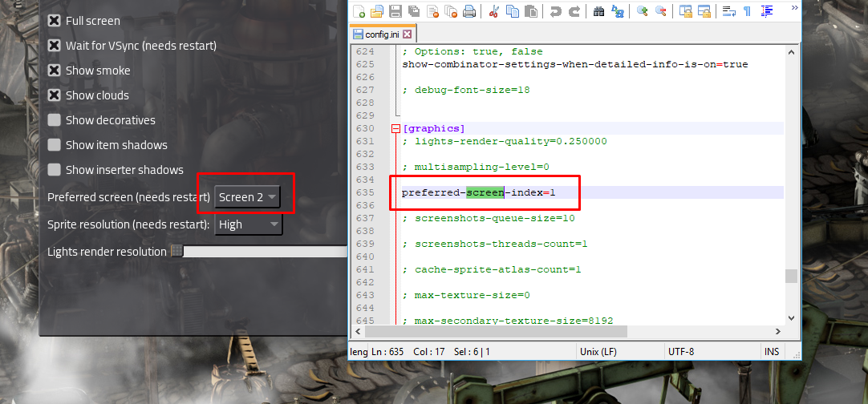The width and height of the screenshot is (868, 404).
Task: Click the lights-render-quality=0.250000 line
Action: pyautogui.click(x=505, y=141)
